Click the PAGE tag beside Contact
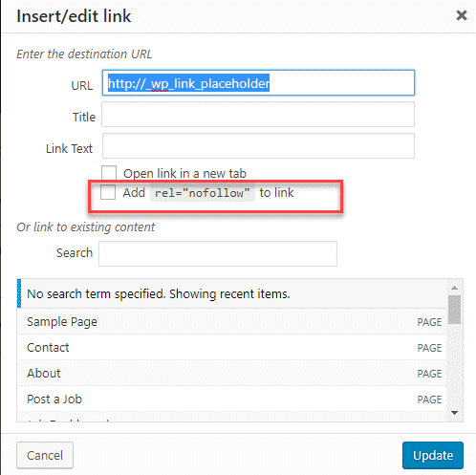This screenshot has height=475, width=476. pos(429,348)
